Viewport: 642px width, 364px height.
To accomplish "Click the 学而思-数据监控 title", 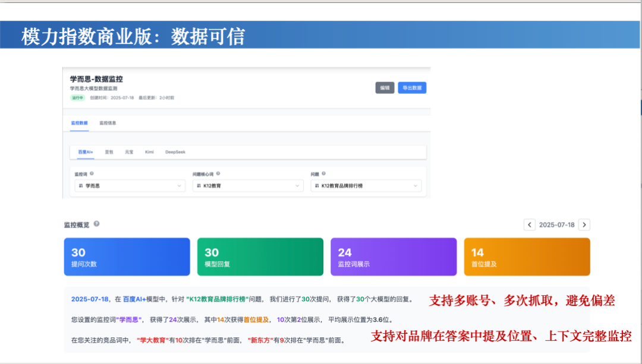I will point(96,80).
